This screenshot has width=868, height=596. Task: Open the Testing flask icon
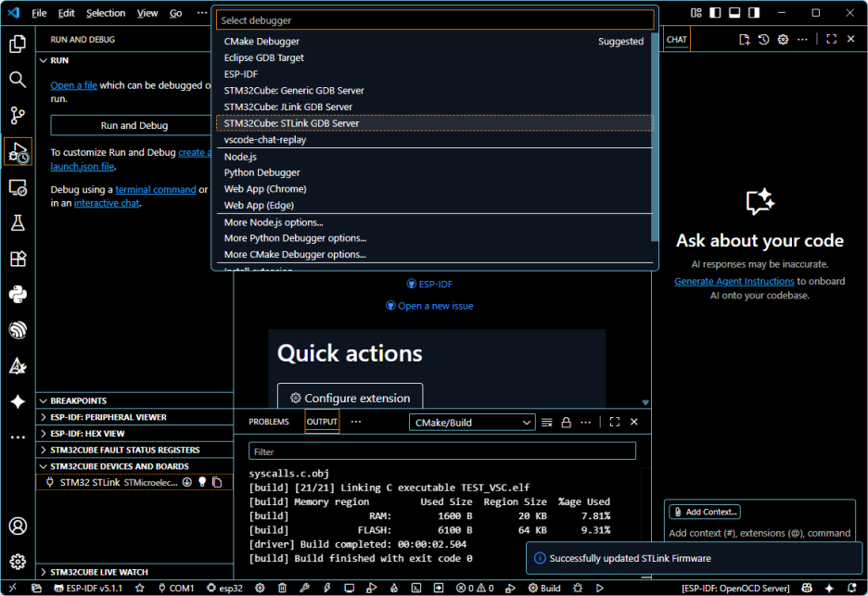click(x=18, y=223)
